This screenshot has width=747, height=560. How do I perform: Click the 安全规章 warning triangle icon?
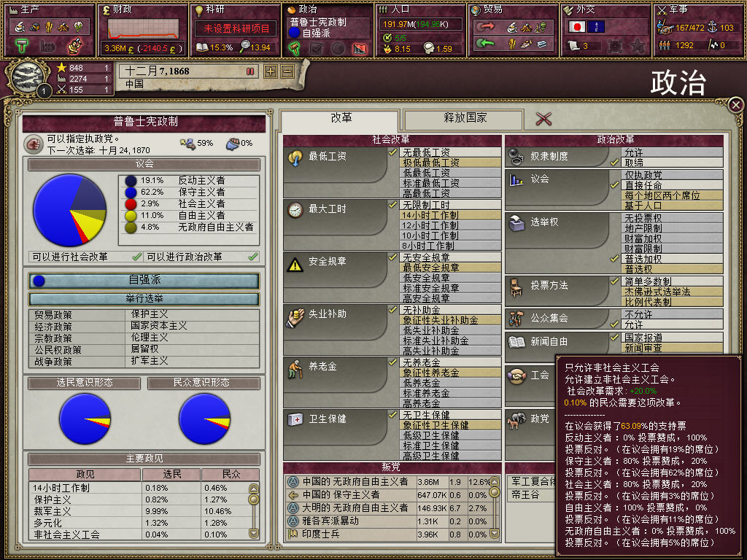295,264
